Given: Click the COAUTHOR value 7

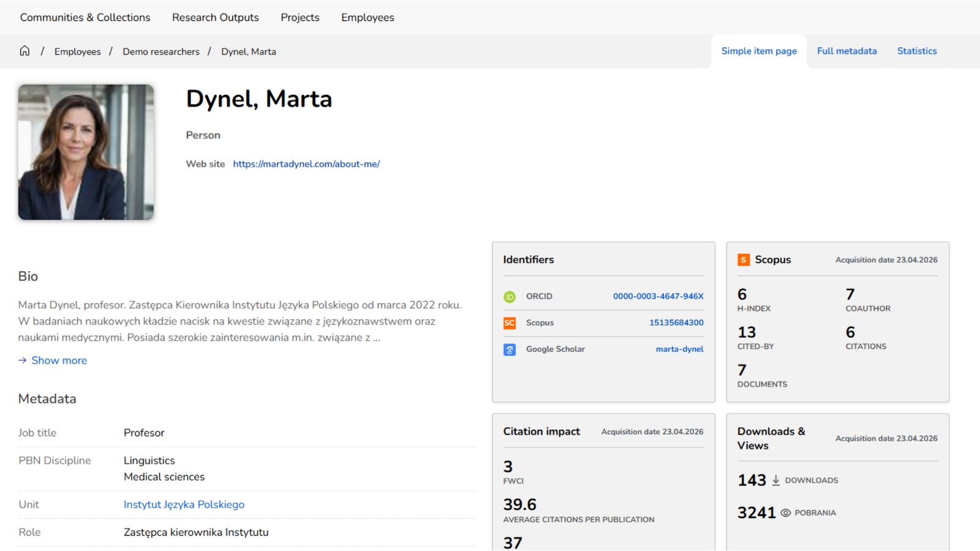Looking at the screenshot, I should pos(850,294).
